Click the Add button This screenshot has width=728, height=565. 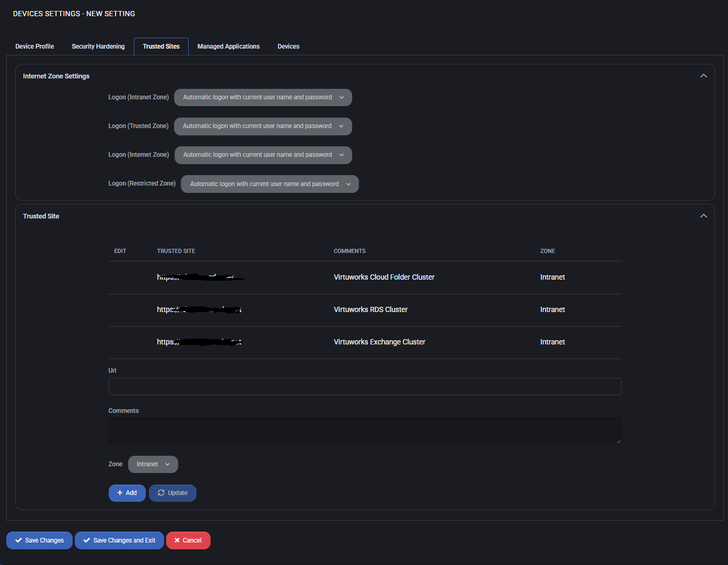[x=127, y=493]
